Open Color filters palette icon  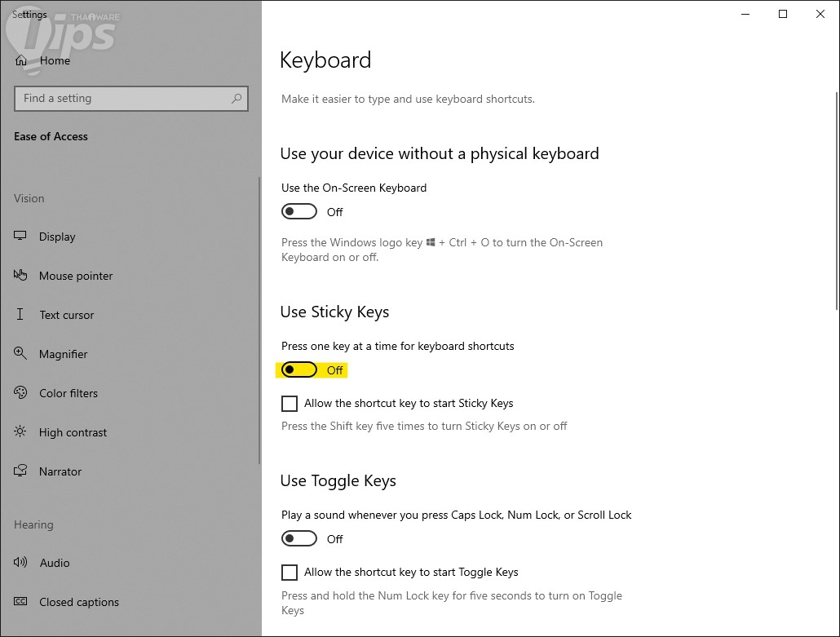[x=21, y=393]
